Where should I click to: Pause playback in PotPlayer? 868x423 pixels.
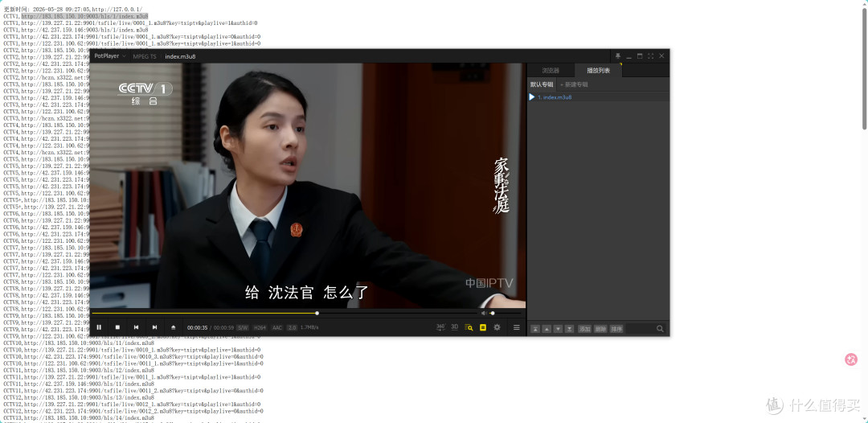tap(99, 327)
